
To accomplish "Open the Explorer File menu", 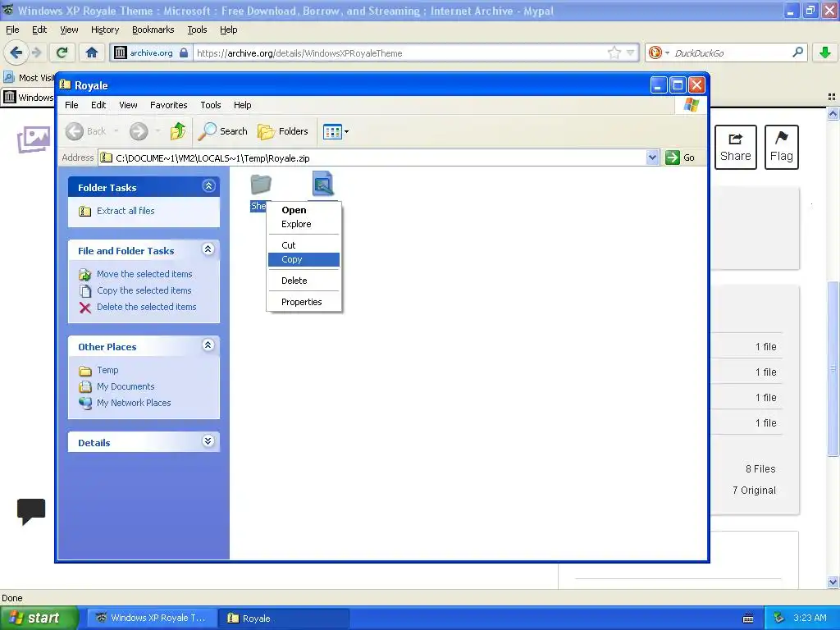I will click(71, 105).
